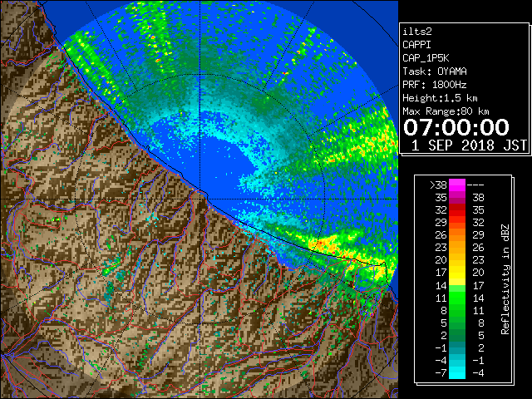Click the light orange 23–26 dBZ swatch
Viewport: 532px width, 399px height.
point(457,248)
